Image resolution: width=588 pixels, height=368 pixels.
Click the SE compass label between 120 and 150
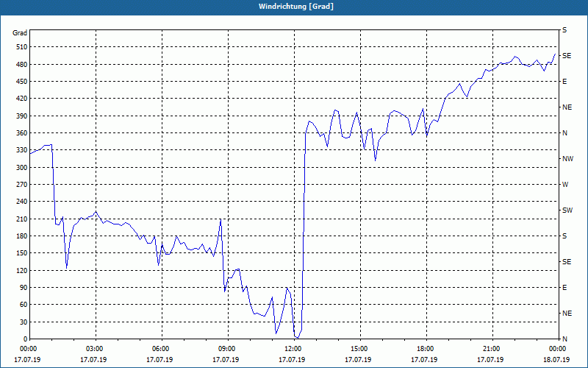coord(567,262)
